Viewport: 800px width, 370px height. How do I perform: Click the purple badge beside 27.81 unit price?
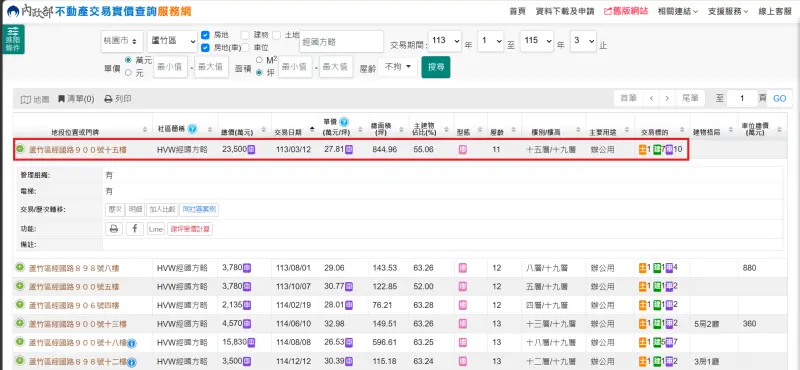pos(349,150)
